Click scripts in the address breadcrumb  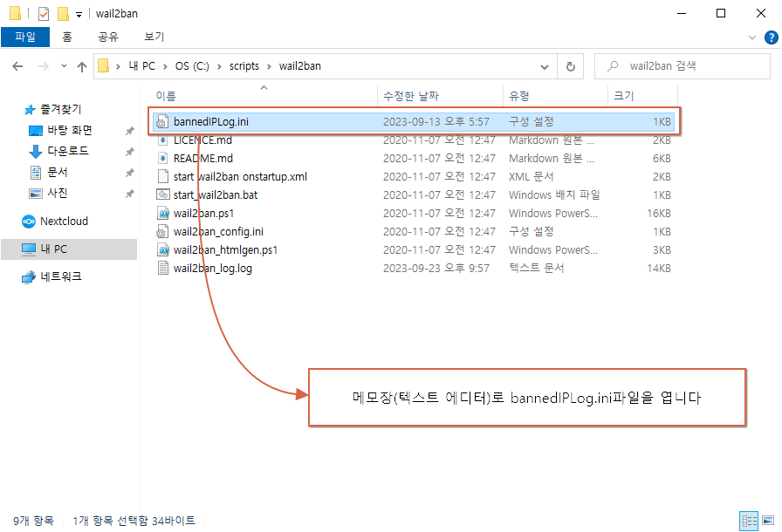point(244,66)
